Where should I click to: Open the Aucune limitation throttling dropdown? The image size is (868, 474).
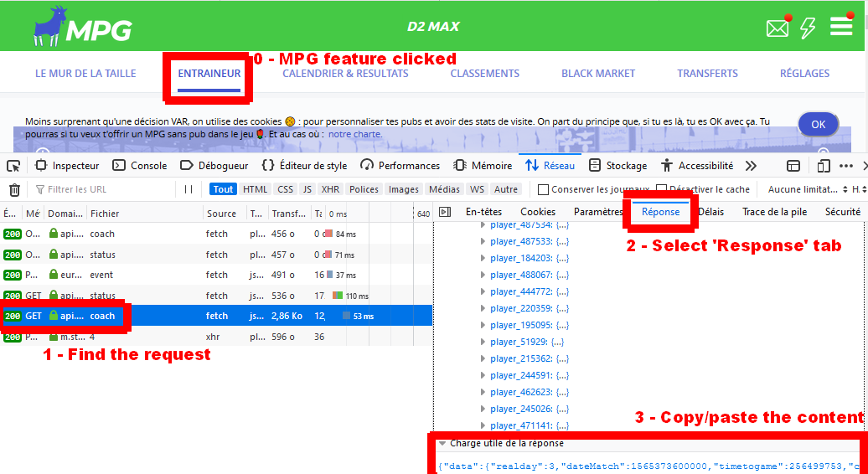click(x=807, y=189)
